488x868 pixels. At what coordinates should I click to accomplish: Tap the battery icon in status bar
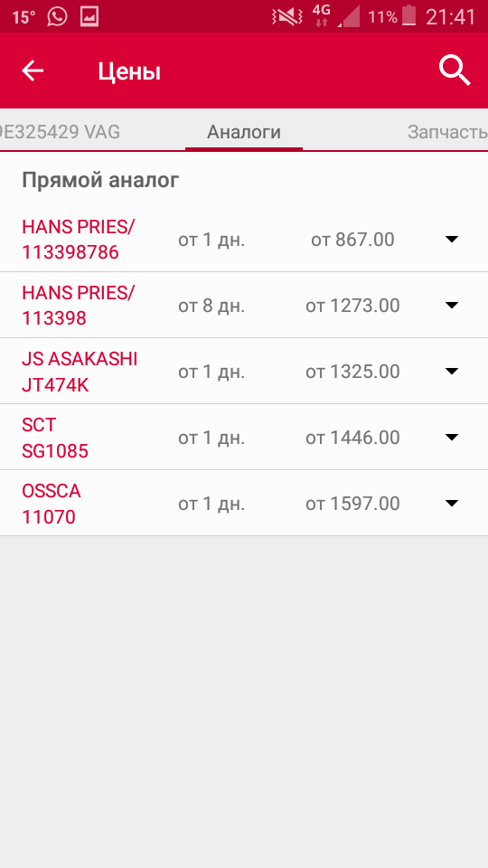(408, 16)
